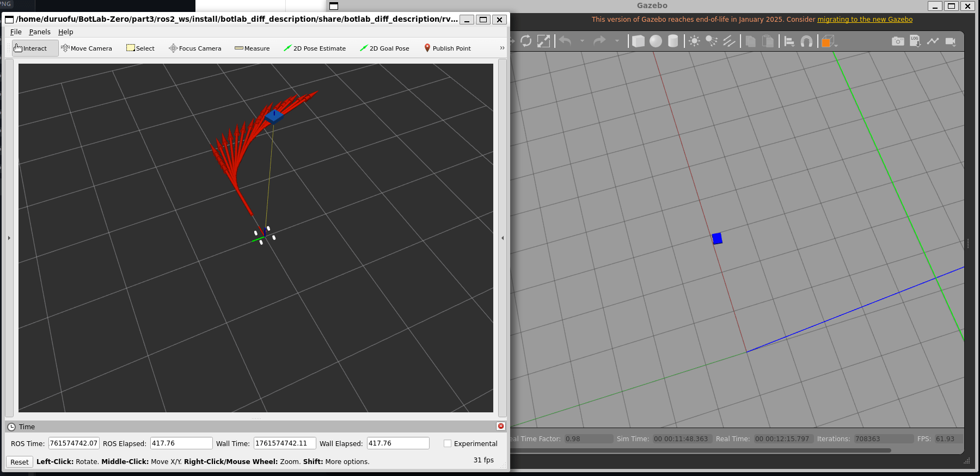
Task: Open the undo history dropdown arrow
Action: pos(582,41)
